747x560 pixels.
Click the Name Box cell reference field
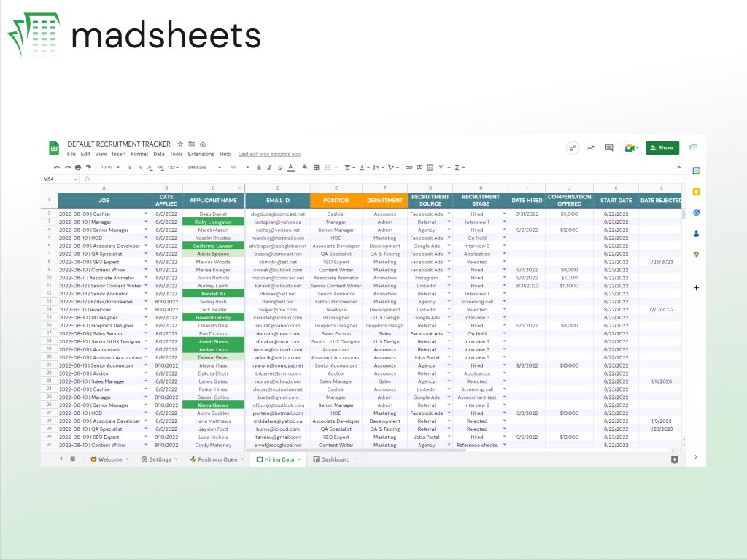58,179
